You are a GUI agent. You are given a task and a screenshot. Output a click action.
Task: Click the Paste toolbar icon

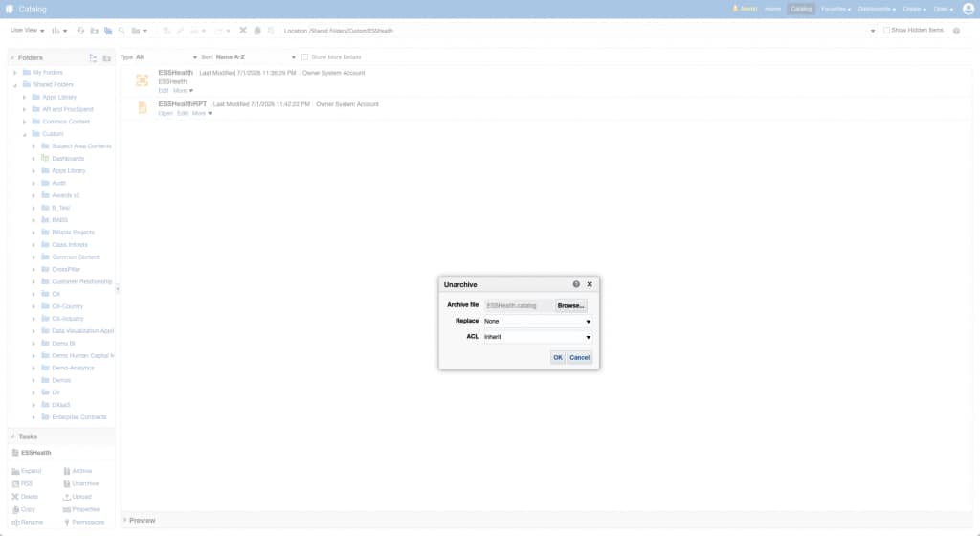click(271, 30)
